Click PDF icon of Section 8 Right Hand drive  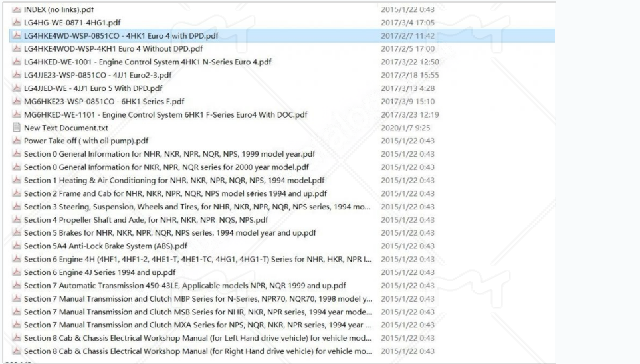coord(17,351)
